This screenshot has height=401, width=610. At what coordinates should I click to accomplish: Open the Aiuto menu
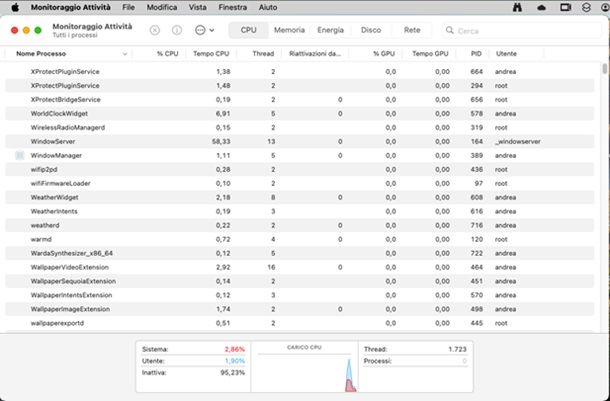point(268,7)
